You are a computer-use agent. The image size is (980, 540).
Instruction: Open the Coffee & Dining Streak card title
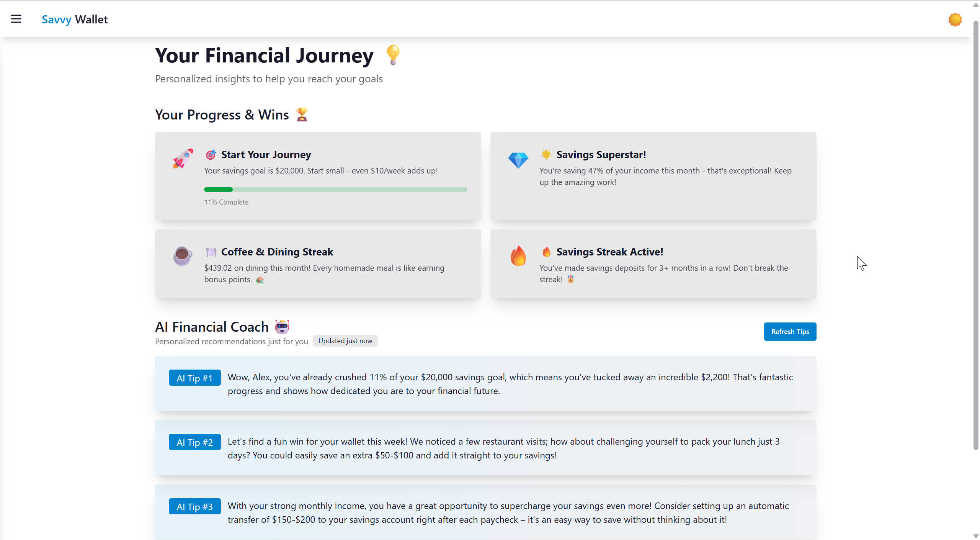click(277, 252)
